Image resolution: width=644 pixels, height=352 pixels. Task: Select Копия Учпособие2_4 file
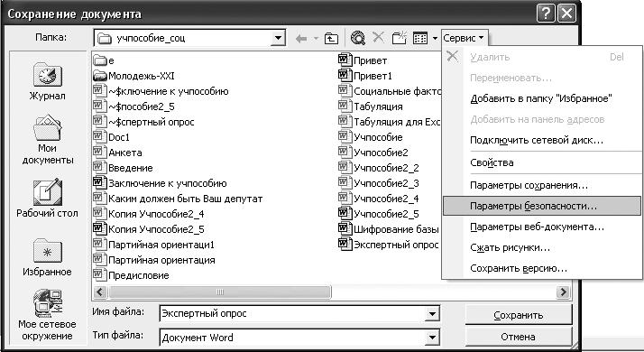[149, 214]
